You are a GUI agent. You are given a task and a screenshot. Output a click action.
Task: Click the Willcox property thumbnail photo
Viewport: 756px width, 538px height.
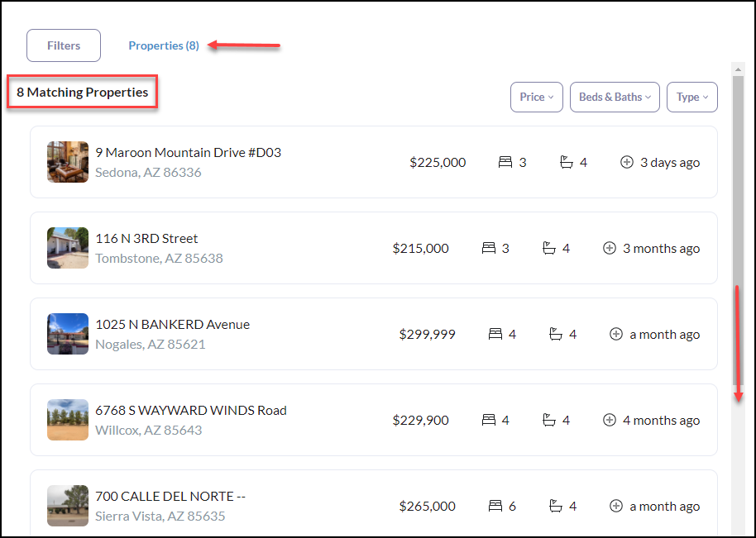click(x=68, y=420)
